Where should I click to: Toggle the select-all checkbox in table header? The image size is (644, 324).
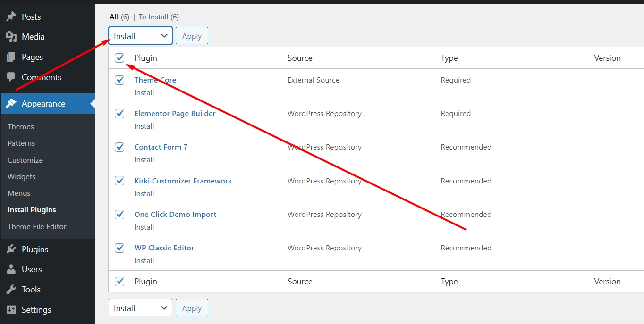coord(119,58)
